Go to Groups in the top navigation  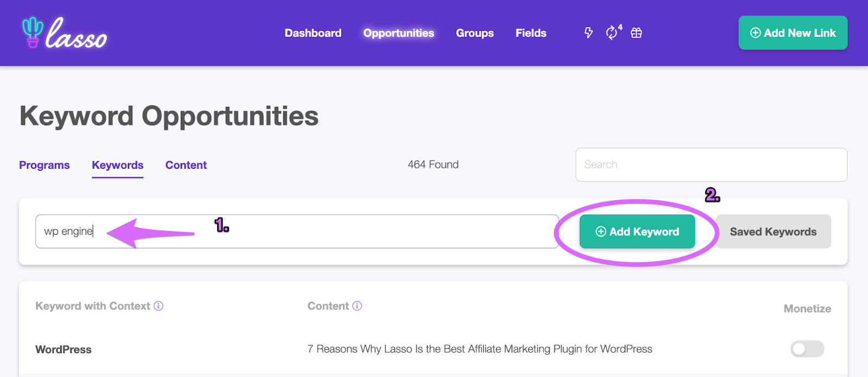475,33
